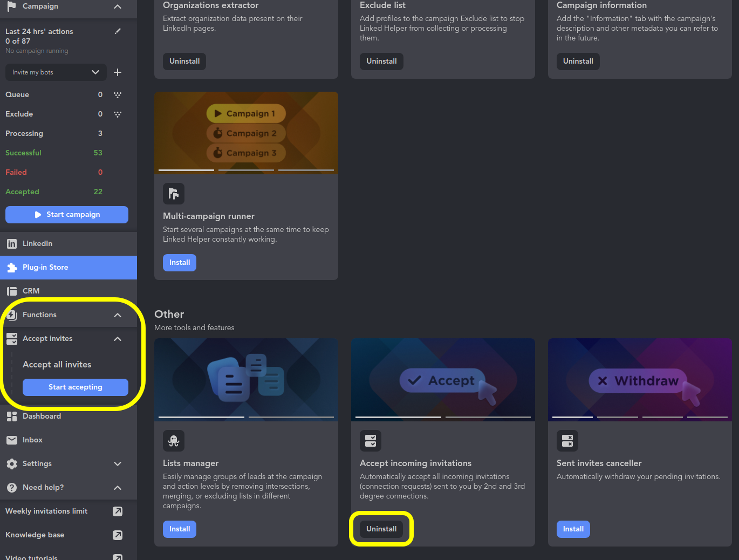Screen dimensions: 739x560
Task: Click the second slide indicator under Accept banner
Action: pyautogui.click(x=488, y=417)
